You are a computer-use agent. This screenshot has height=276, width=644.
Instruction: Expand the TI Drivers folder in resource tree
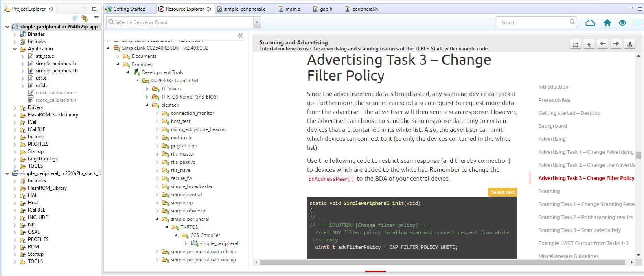pos(147,89)
